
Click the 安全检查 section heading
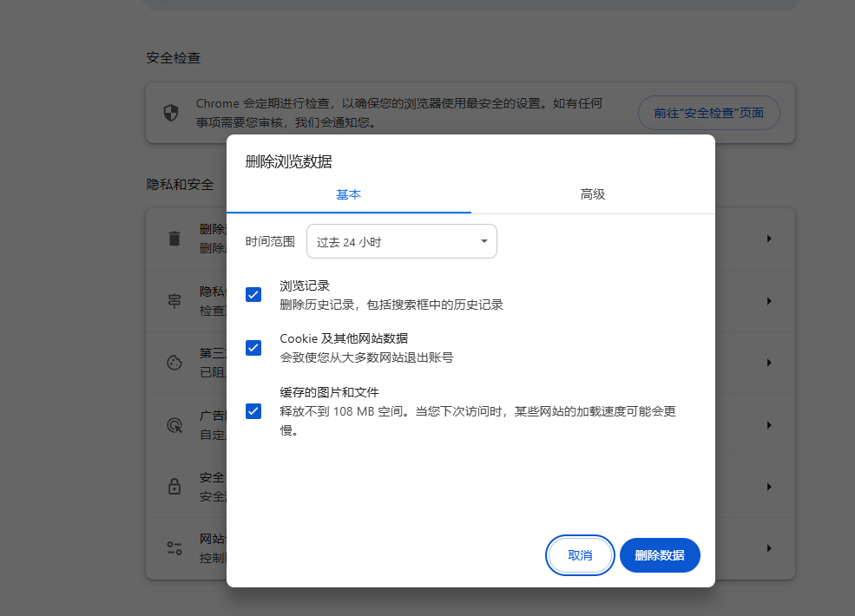coord(174,58)
